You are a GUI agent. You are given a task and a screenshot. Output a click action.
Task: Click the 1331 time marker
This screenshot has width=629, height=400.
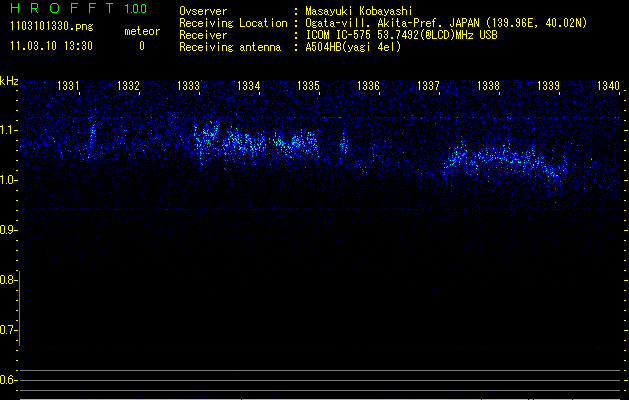[68, 86]
